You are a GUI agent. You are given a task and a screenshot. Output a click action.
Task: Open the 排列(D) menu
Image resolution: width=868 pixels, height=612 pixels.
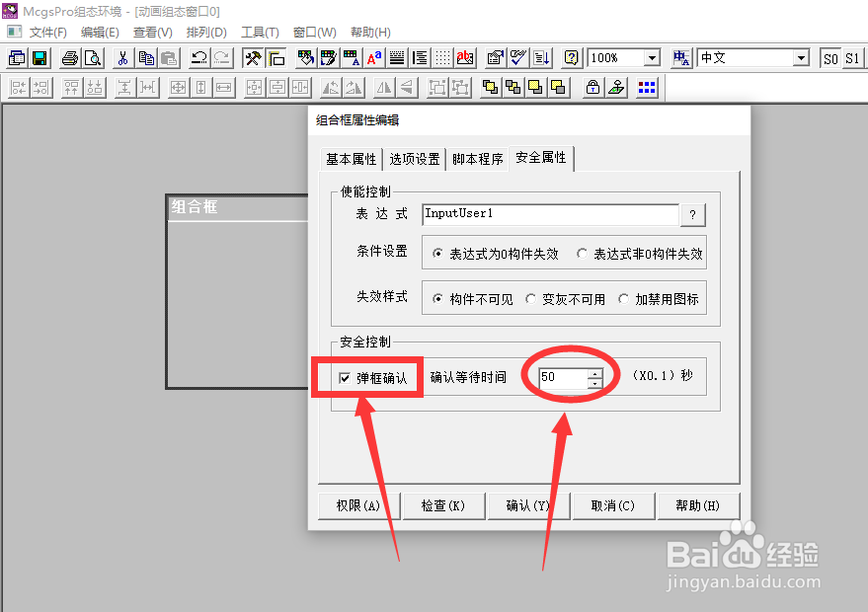(x=206, y=33)
